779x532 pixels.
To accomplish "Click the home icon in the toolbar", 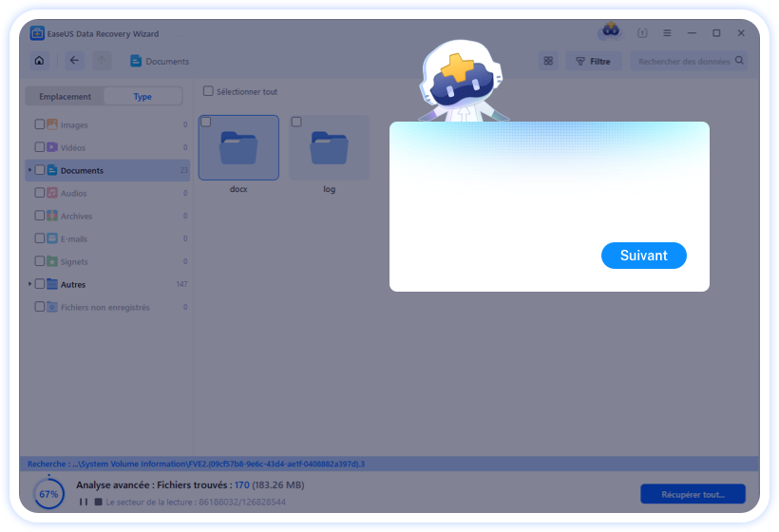I will [x=39, y=61].
